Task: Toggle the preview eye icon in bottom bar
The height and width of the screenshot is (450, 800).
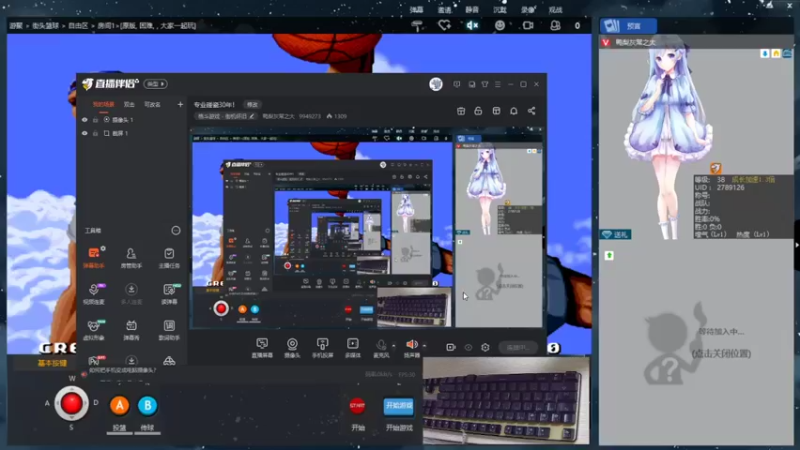Action: point(468,347)
